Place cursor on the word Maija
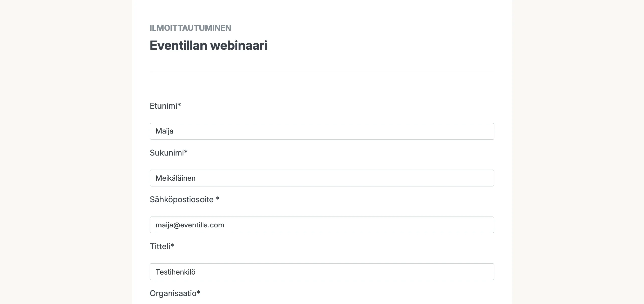 click(165, 131)
